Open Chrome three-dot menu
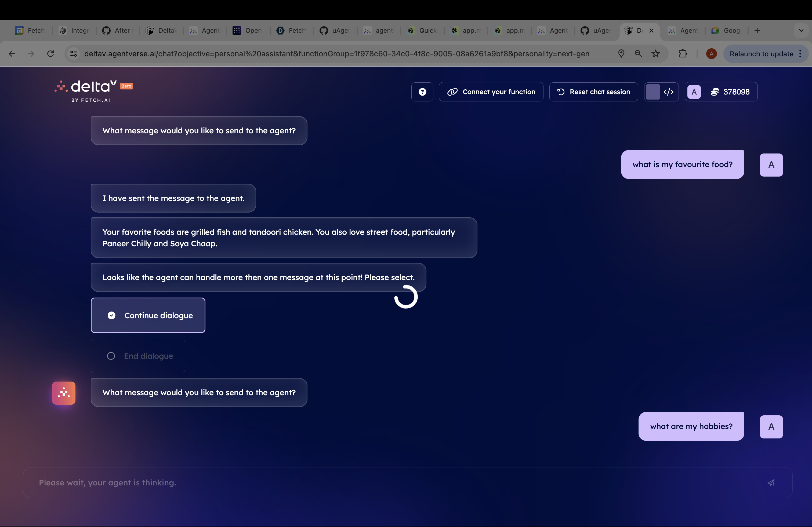The height and width of the screenshot is (527, 812). click(800, 53)
